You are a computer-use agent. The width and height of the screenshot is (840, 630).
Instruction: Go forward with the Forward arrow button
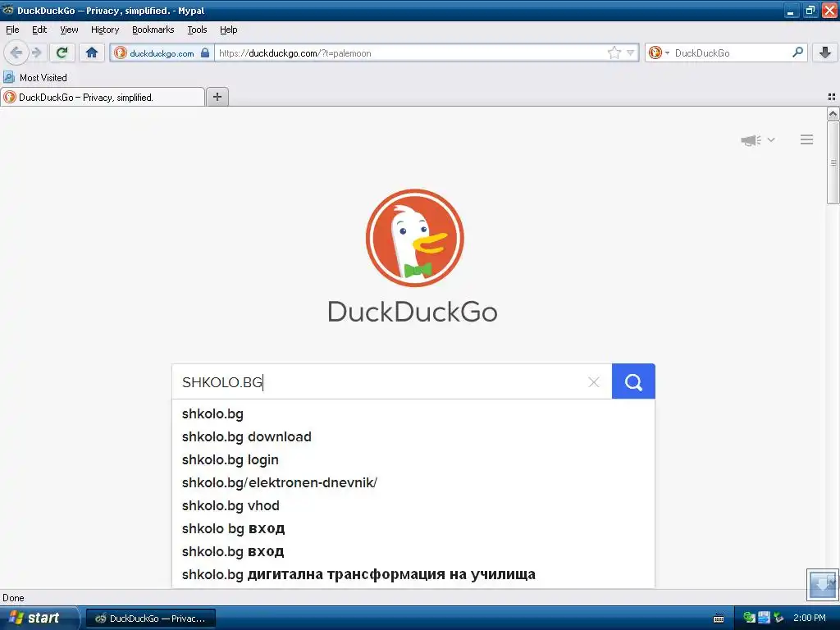click(x=36, y=52)
